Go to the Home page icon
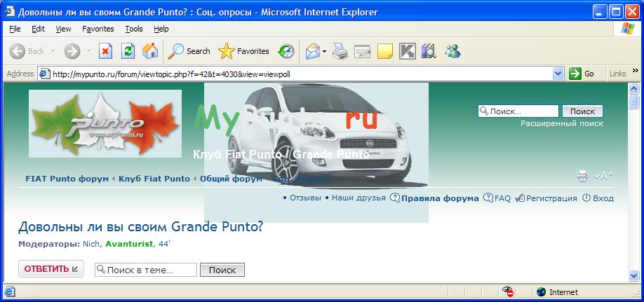The width and height of the screenshot is (644, 302). point(149,51)
